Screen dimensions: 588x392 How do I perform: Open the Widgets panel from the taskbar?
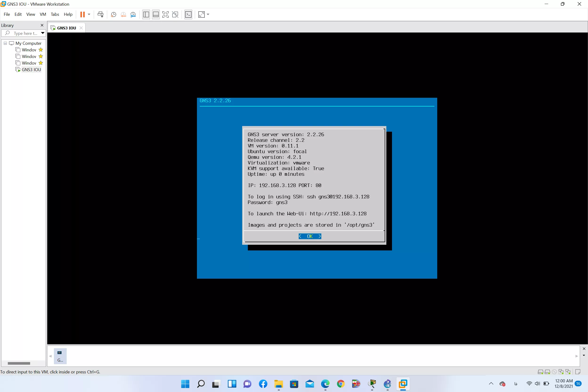tap(232, 384)
